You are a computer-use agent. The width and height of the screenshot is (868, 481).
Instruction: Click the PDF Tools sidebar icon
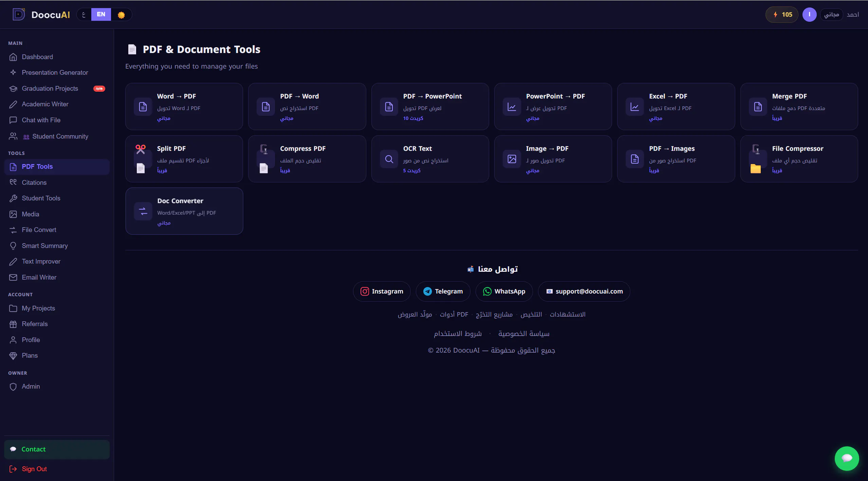click(x=13, y=167)
